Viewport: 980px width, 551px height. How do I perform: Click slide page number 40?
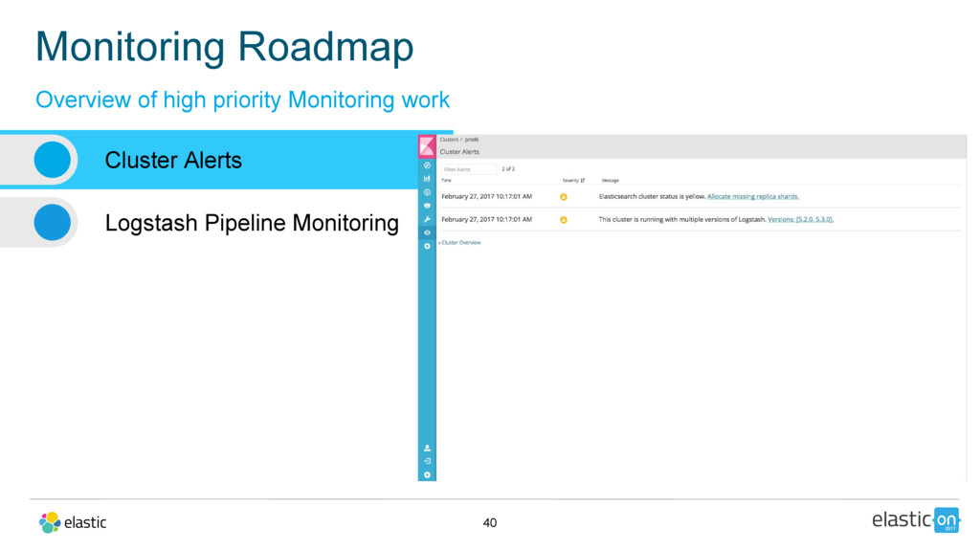pyautogui.click(x=490, y=523)
